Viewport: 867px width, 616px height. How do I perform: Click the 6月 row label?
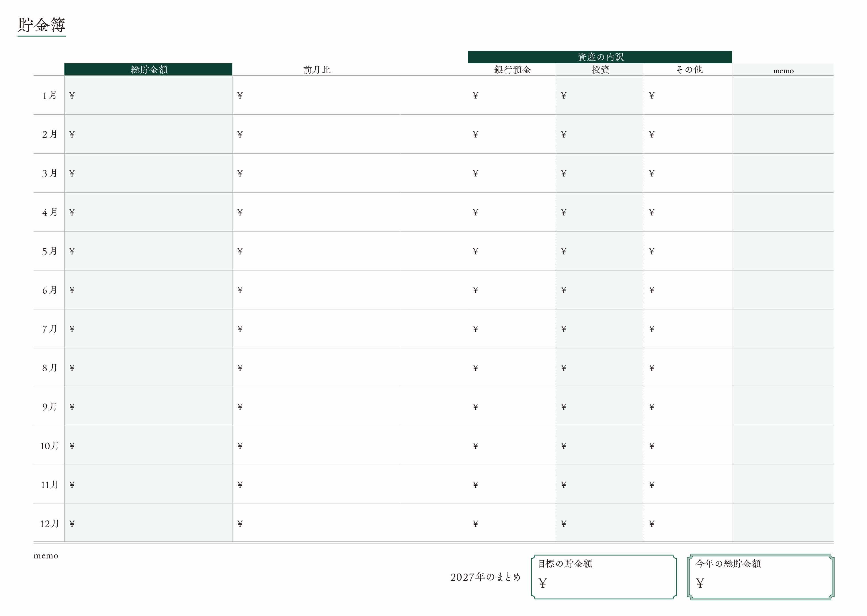pyautogui.click(x=49, y=290)
